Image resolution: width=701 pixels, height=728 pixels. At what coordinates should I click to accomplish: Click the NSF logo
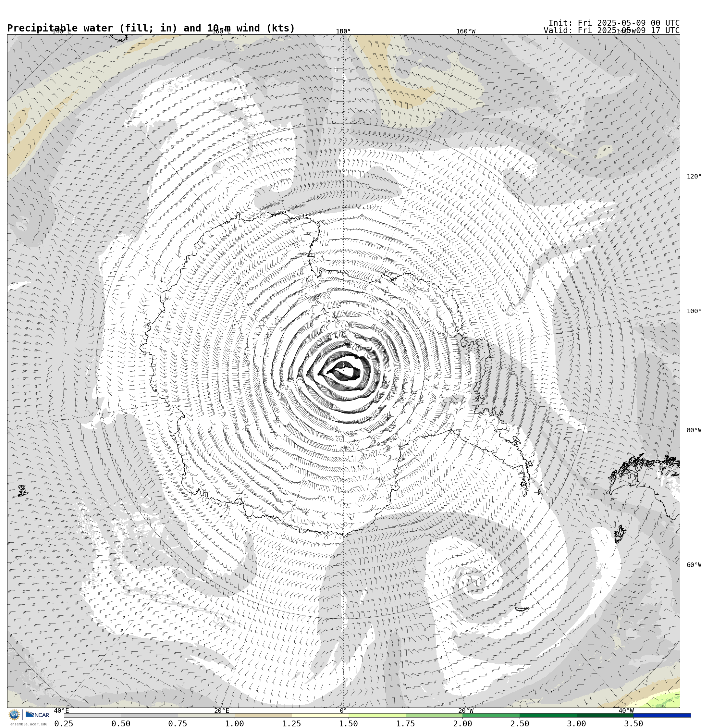point(14,715)
